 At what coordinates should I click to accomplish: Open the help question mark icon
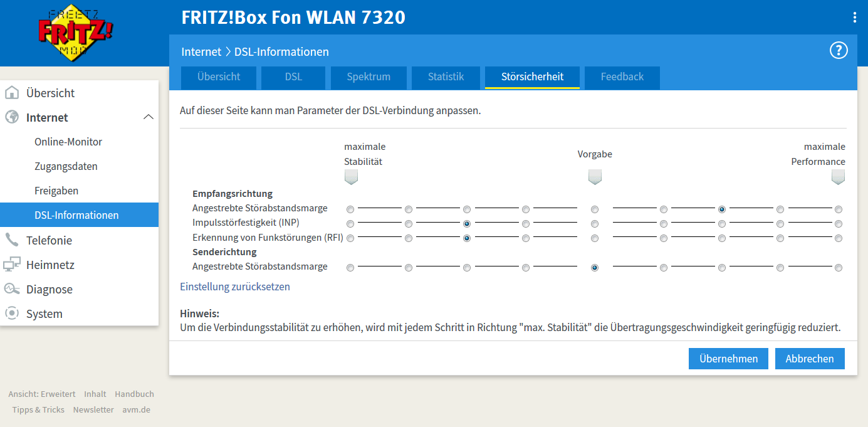(x=839, y=51)
